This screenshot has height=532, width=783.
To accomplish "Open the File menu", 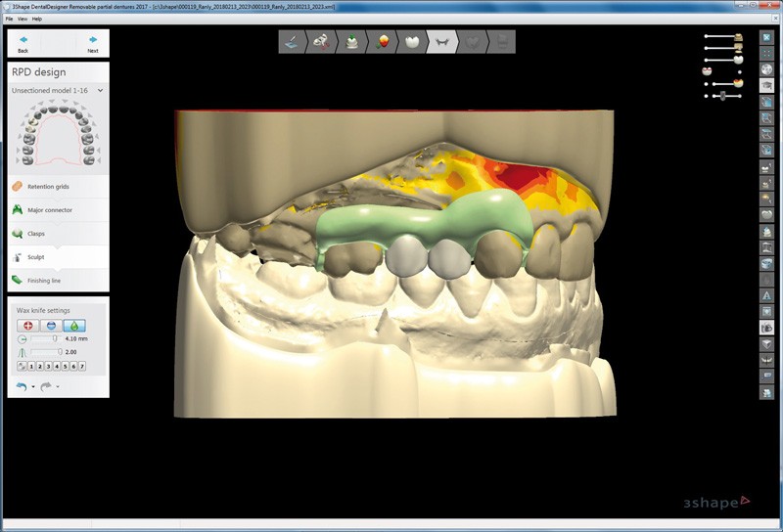I will (x=9, y=19).
